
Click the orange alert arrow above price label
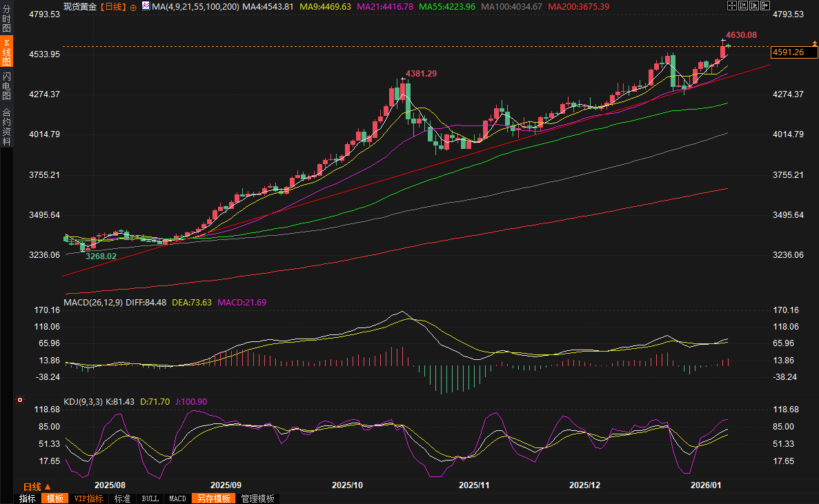point(815,43)
